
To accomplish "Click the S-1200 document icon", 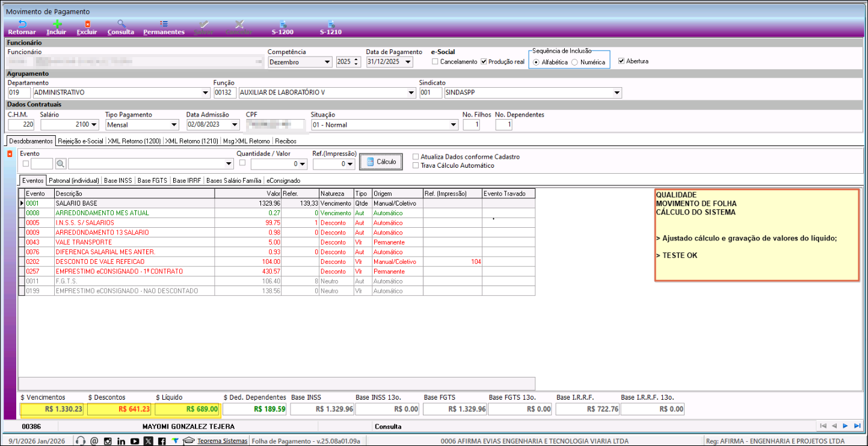I will click(282, 24).
